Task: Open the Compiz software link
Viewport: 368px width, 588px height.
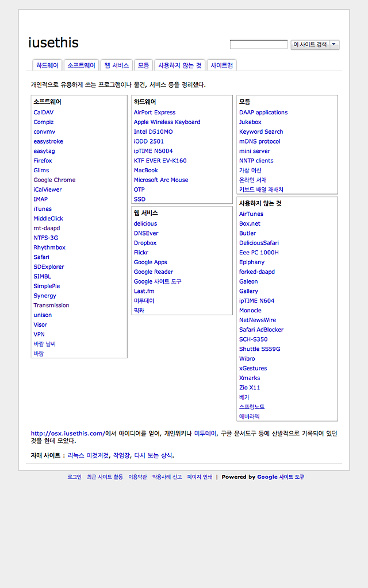Action: click(44, 122)
